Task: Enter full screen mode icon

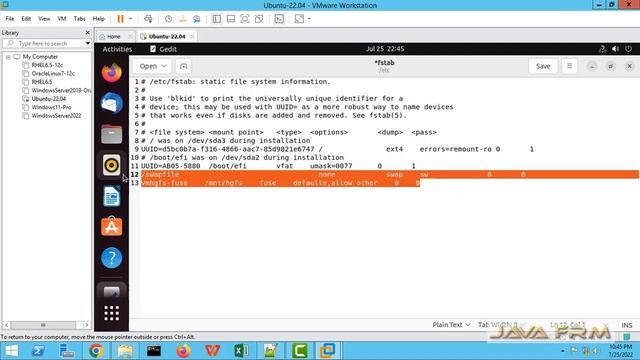Action: [x=244, y=19]
